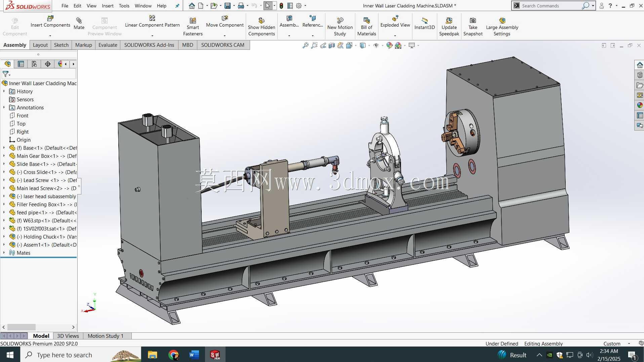Viewport: 644px width, 362px height.
Task: Click the Take Snapshot camera icon
Action: [473, 21]
